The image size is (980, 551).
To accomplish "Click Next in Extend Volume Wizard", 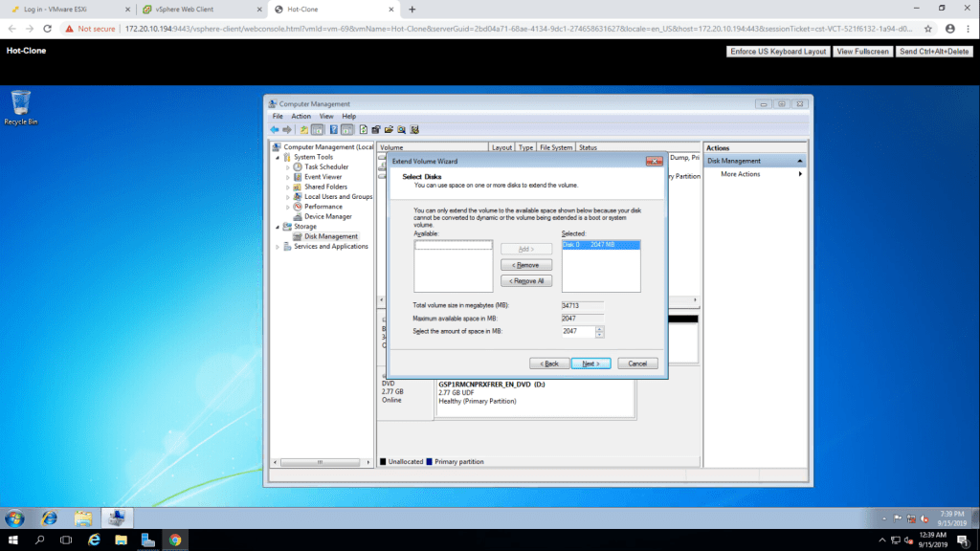I will [x=590, y=364].
